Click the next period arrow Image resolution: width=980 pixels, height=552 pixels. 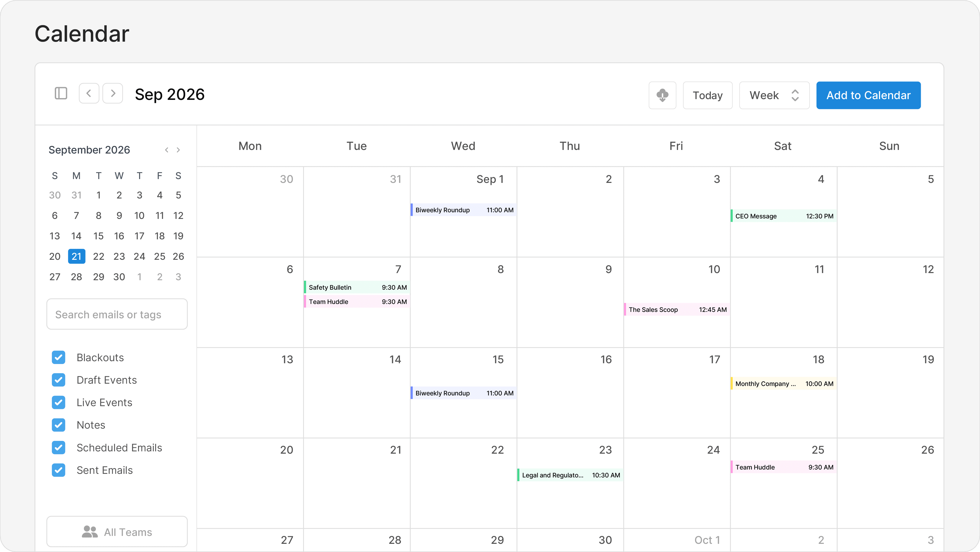113,93
